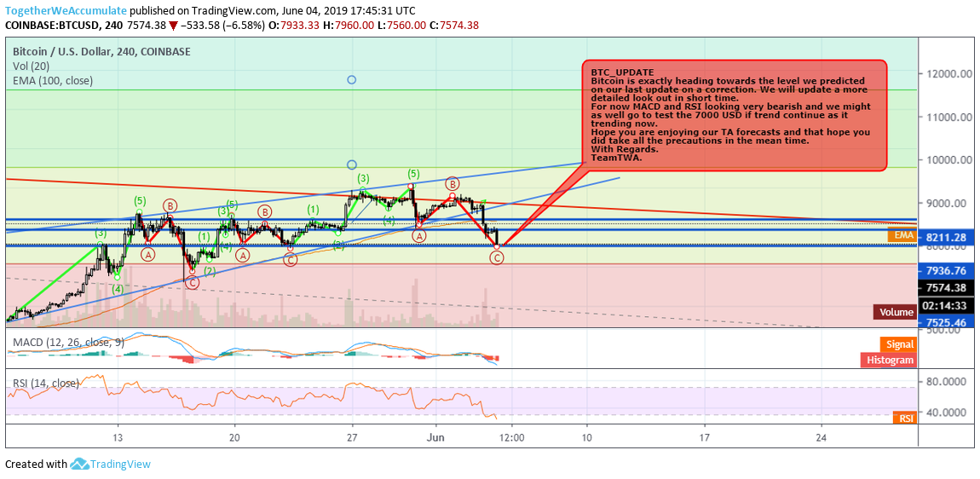The height and width of the screenshot is (479, 980).
Task: Click the blue 7936.76 price label
Action: [x=946, y=271]
